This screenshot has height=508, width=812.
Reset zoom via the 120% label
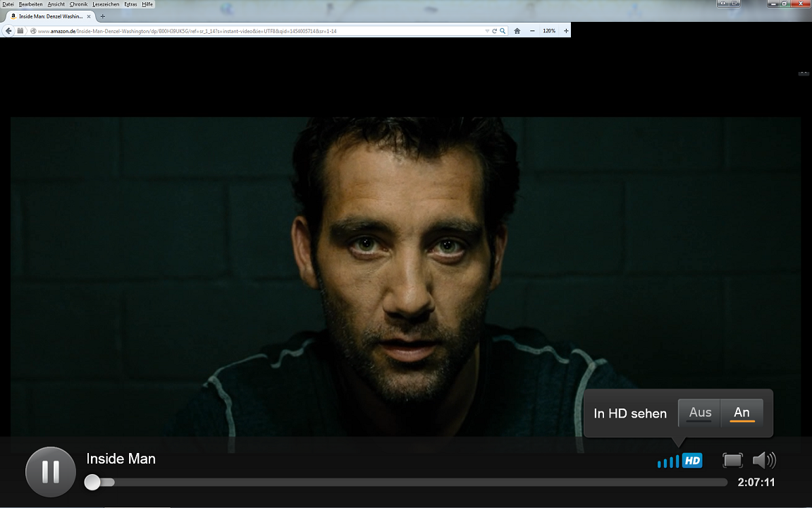tap(549, 31)
